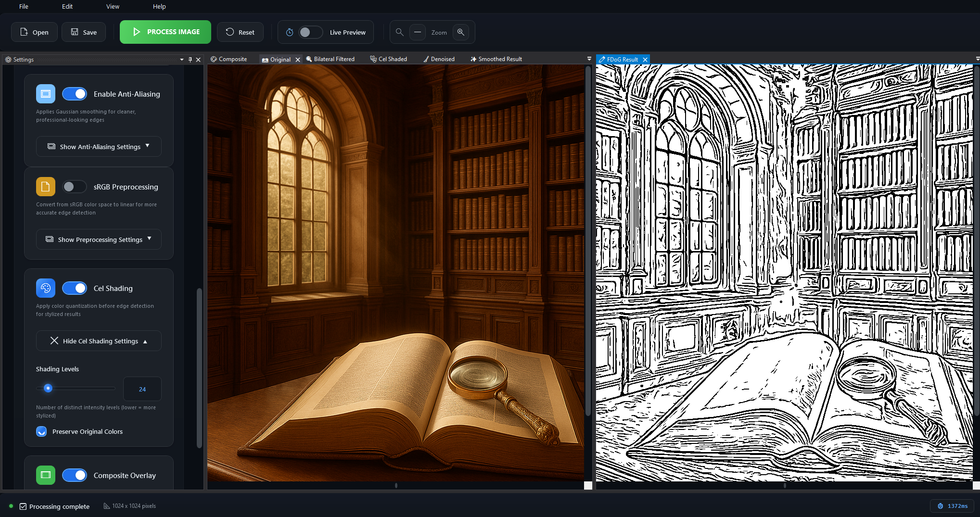
Task: Click the minus zoom button
Action: 418,32
